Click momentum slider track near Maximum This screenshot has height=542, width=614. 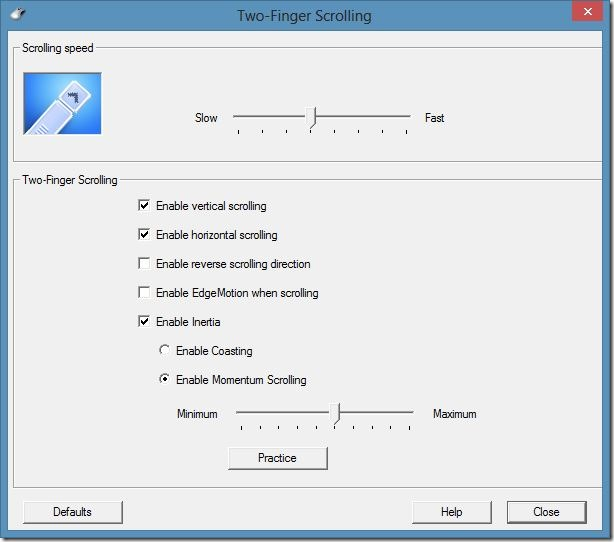tap(403, 411)
